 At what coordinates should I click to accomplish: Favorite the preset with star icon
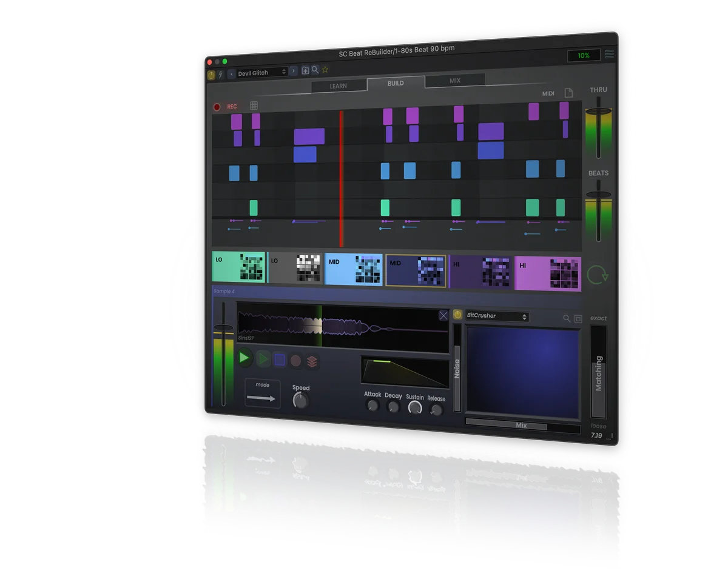(x=325, y=70)
